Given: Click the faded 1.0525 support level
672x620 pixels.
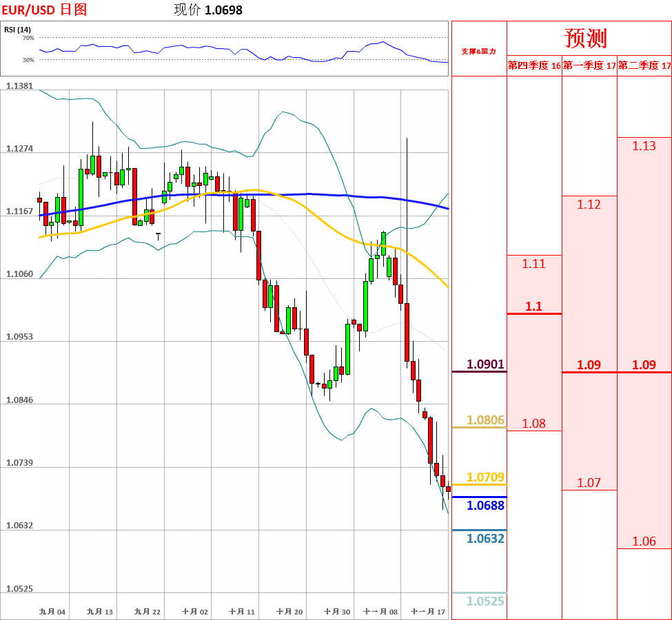Looking at the screenshot, I should (x=485, y=601).
